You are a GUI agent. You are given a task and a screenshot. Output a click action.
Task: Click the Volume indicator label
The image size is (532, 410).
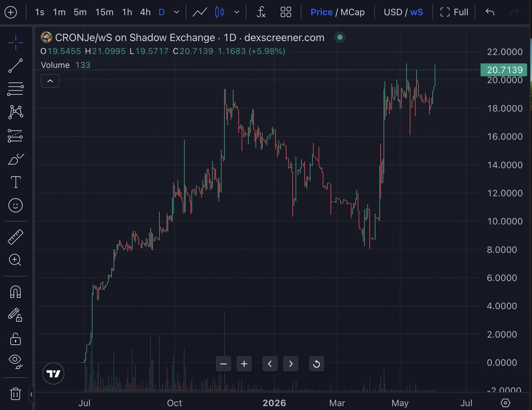click(55, 65)
